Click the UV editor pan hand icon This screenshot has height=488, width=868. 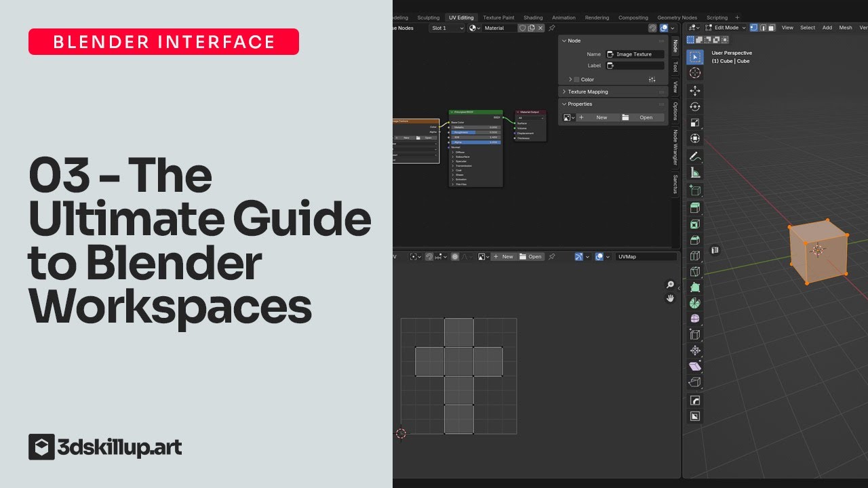671,298
